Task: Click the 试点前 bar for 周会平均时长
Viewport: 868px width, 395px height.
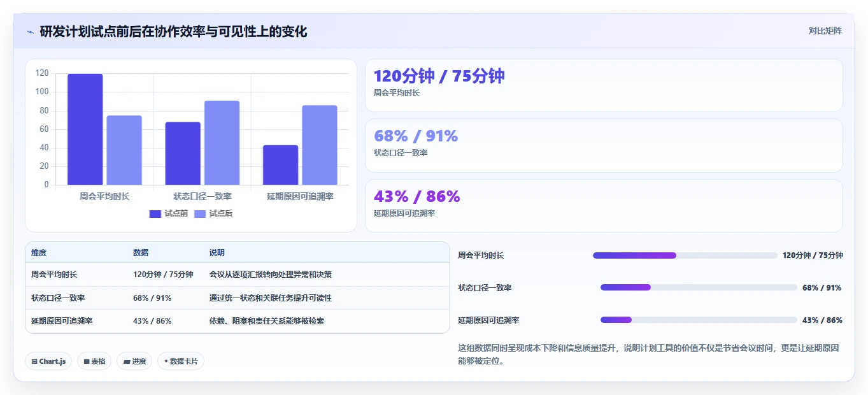Action: (x=85, y=129)
